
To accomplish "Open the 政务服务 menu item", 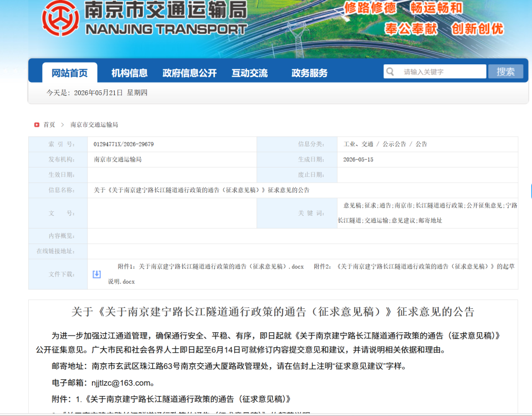I will tap(309, 73).
